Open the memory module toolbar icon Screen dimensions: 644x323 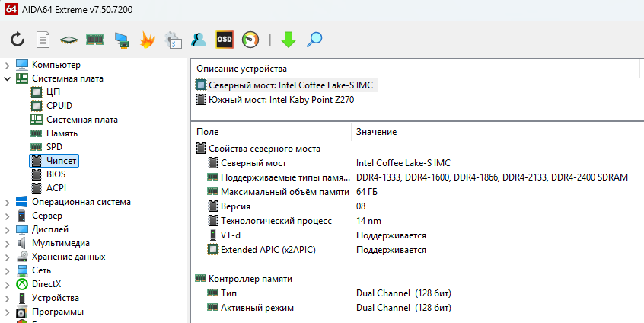(x=94, y=40)
